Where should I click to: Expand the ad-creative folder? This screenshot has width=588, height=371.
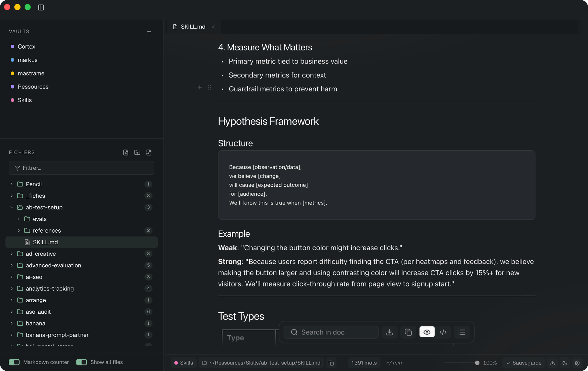tap(12, 254)
